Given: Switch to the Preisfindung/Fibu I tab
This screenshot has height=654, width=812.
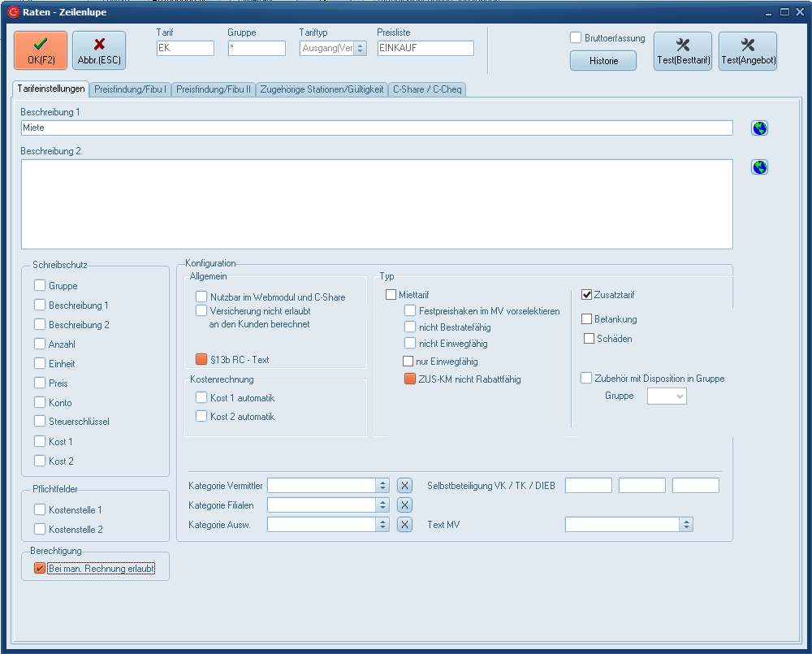Looking at the screenshot, I should (x=131, y=89).
